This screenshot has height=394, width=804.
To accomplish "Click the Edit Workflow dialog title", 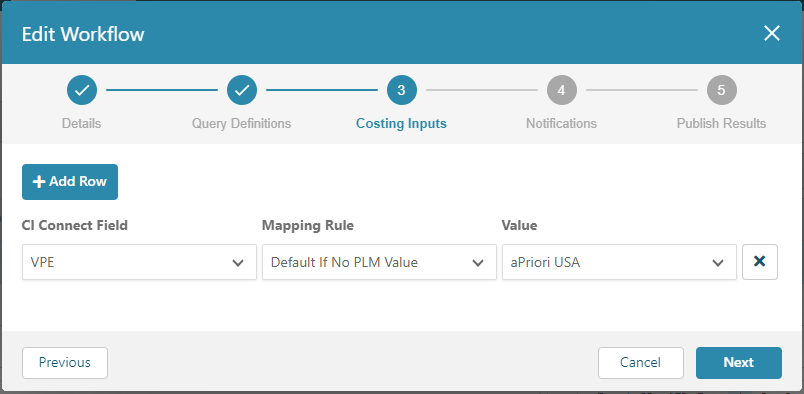I will click(x=83, y=34).
